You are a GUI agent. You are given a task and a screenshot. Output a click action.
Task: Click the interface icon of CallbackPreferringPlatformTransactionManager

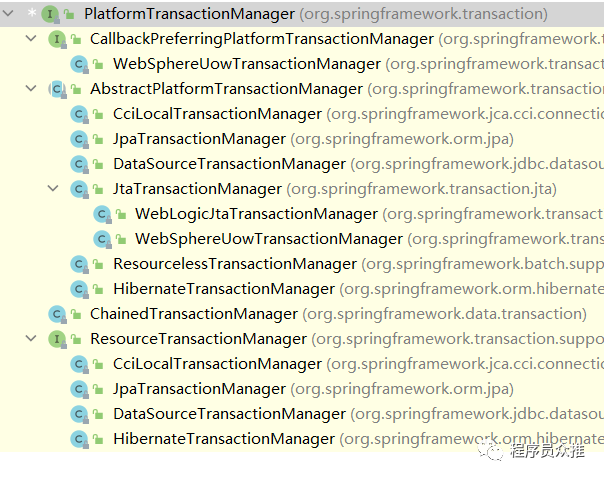pos(57,39)
